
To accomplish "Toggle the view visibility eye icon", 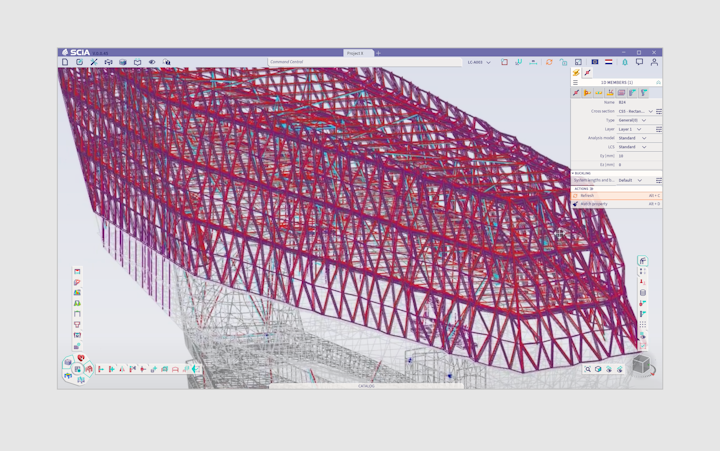I will (152, 62).
